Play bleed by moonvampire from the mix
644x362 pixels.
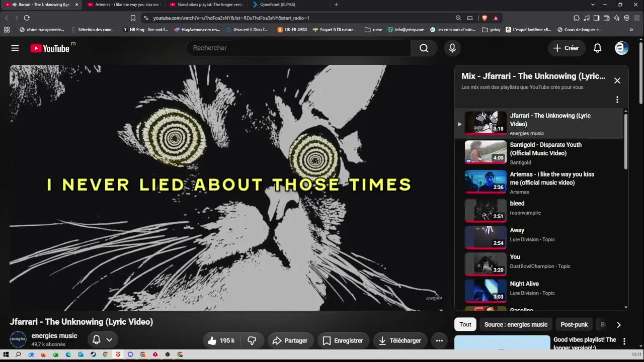coord(539,210)
